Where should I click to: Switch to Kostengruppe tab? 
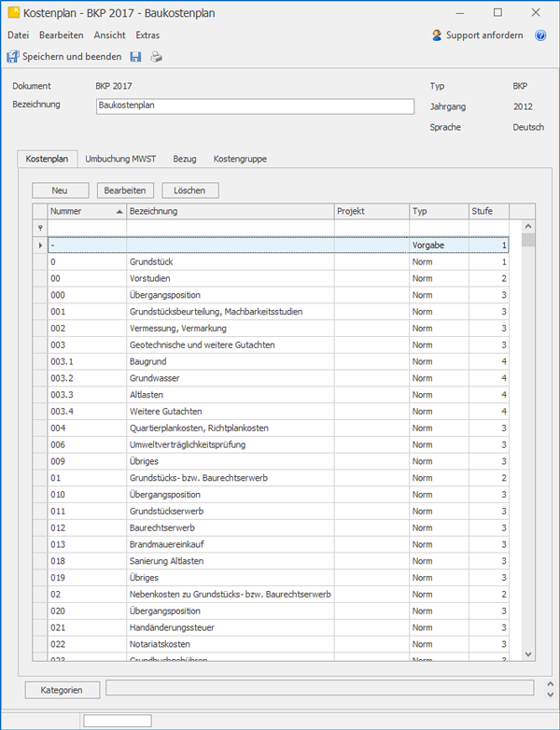[240, 159]
